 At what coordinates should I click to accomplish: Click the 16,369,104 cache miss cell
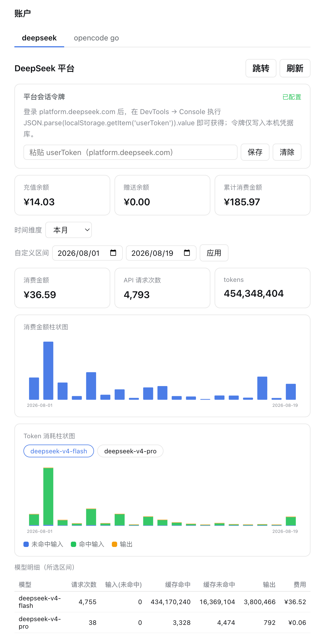tap(217, 602)
